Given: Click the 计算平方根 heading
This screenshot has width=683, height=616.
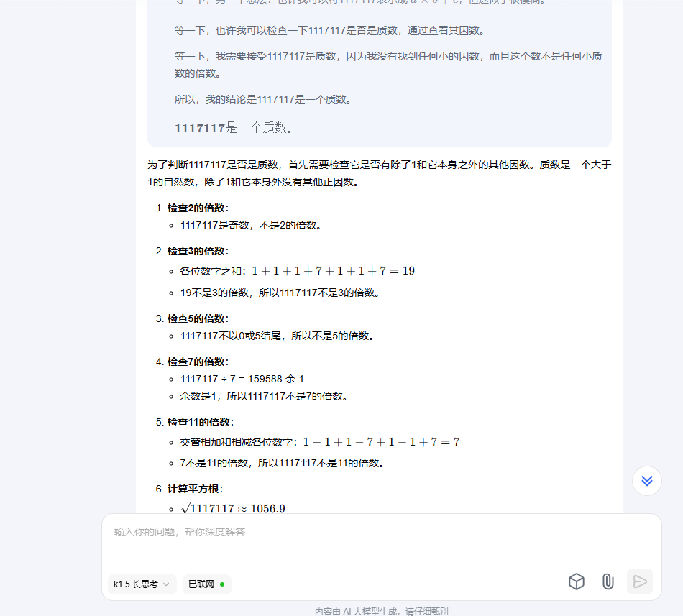Looking at the screenshot, I should pyautogui.click(x=195, y=489).
